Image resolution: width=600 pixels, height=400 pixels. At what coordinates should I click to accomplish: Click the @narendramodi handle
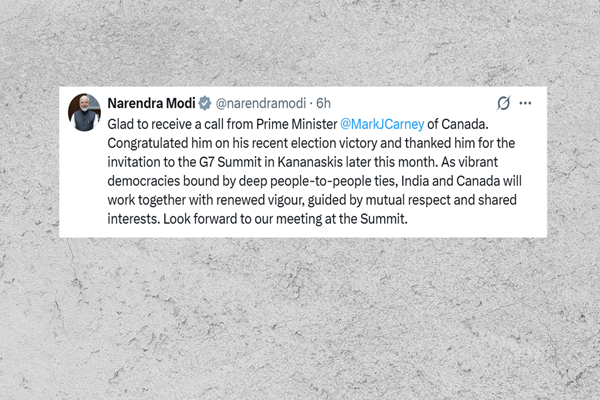point(259,103)
